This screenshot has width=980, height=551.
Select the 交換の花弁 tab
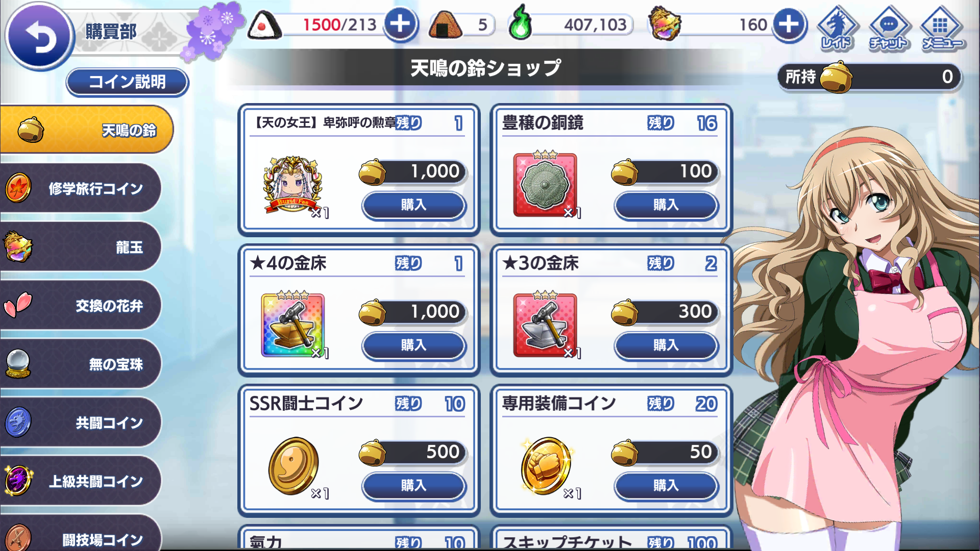point(81,305)
